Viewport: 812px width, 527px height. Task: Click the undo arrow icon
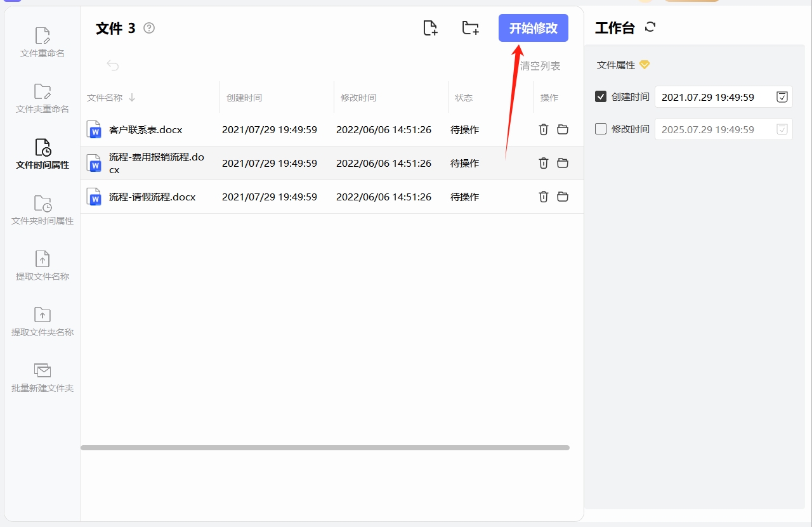click(113, 65)
